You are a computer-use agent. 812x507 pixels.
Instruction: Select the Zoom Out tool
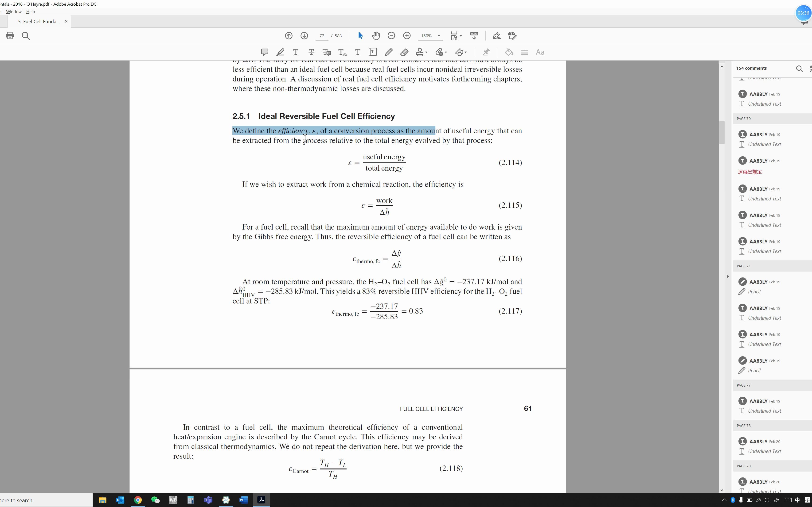click(391, 36)
